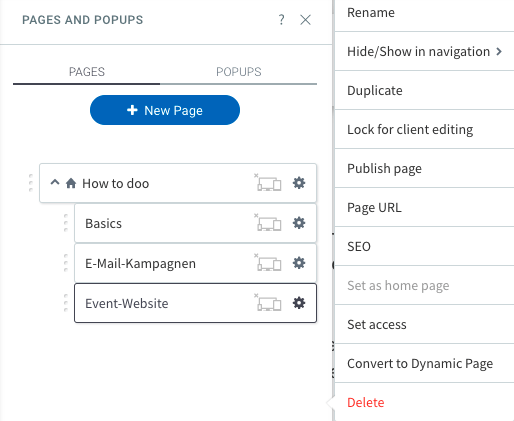Open settings gear for How to doo page
Screen dimensions: 514x421
[299, 183]
